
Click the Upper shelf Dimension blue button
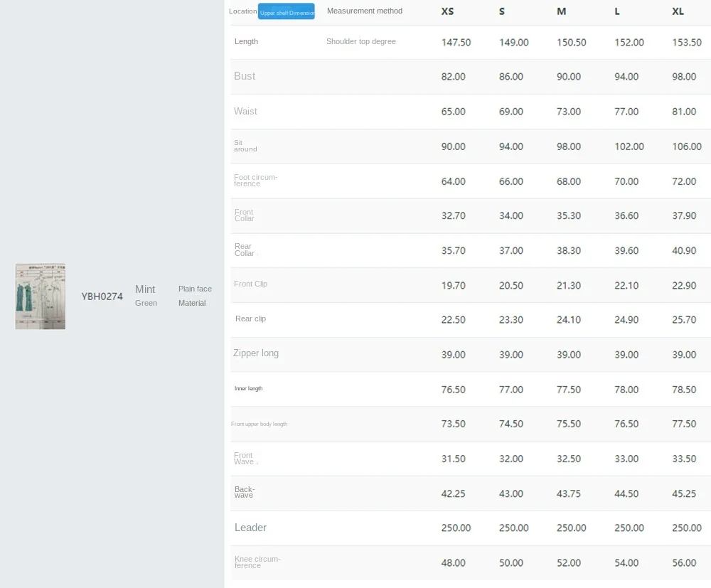click(x=286, y=12)
